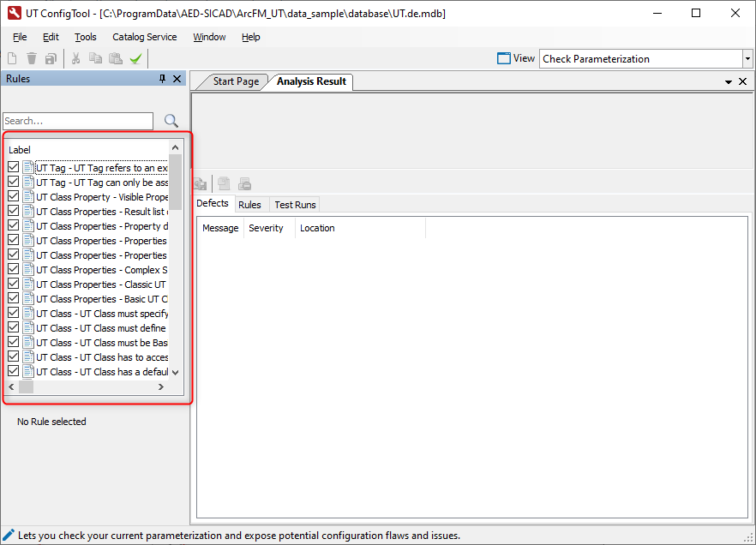Sort by the Message column header

(220, 228)
